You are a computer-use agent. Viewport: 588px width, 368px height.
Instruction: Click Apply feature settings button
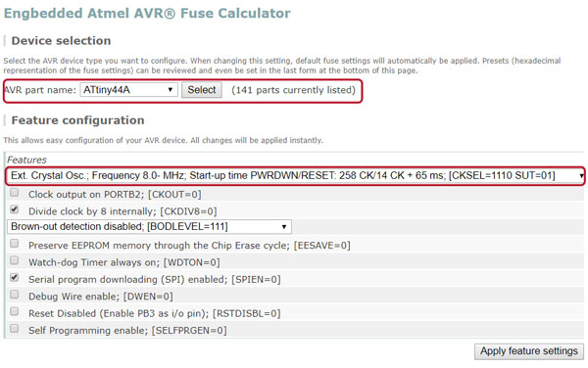[529, 351]
